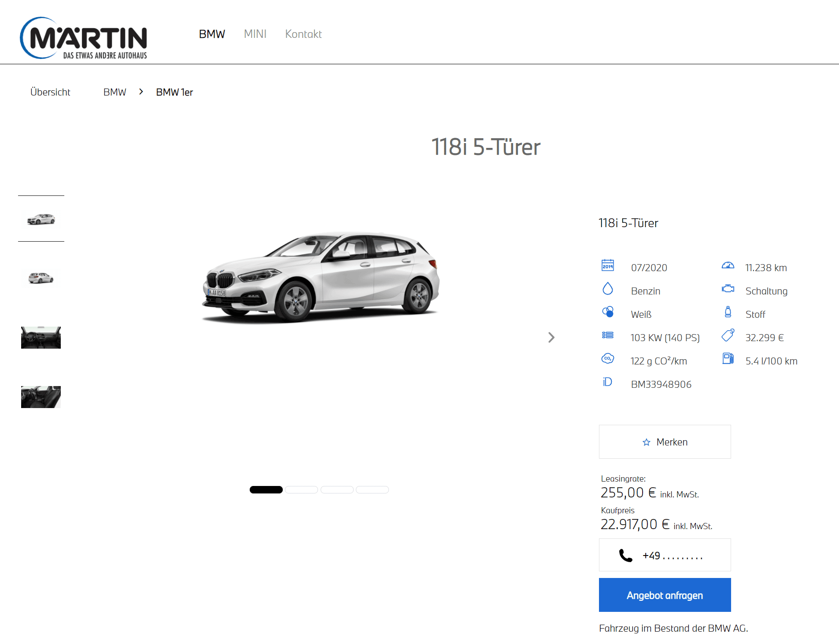Click the phone handset icon

(625, 556)
